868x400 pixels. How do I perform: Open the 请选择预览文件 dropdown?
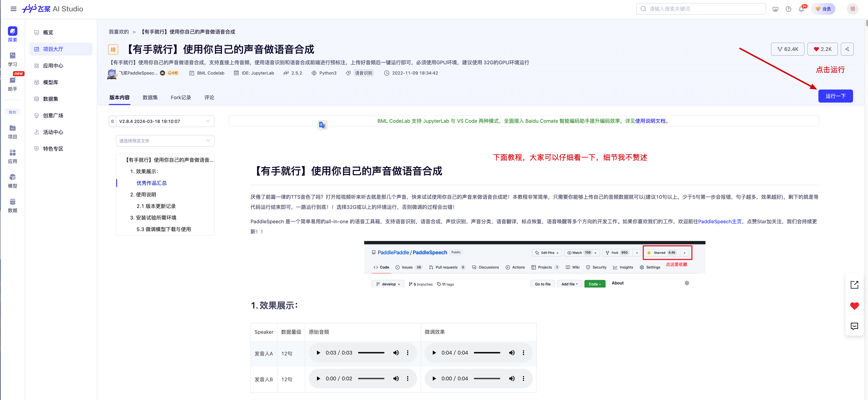tap(165, 141)
